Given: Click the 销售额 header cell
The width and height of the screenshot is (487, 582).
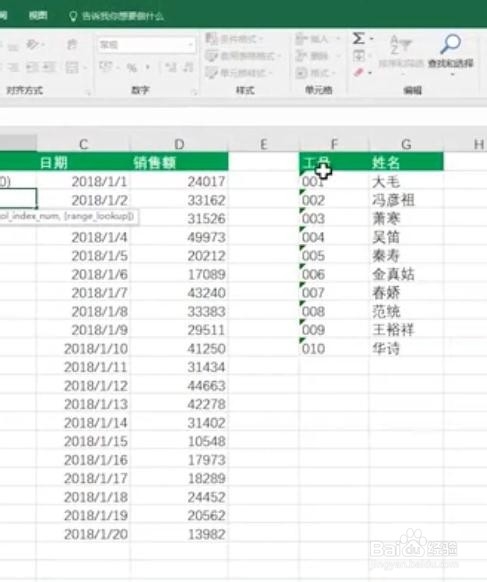Looking at the screenshot, I should click(x=179, y=162).
